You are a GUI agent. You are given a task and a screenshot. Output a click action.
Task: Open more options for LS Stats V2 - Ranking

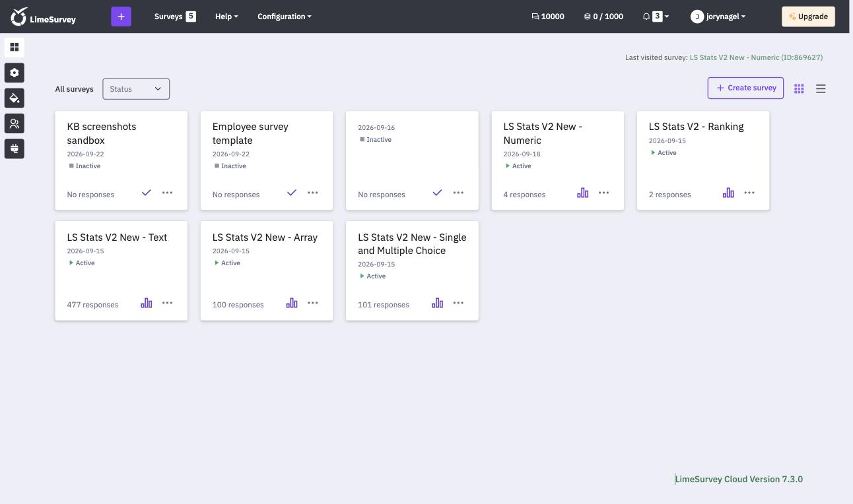point(749,193)
